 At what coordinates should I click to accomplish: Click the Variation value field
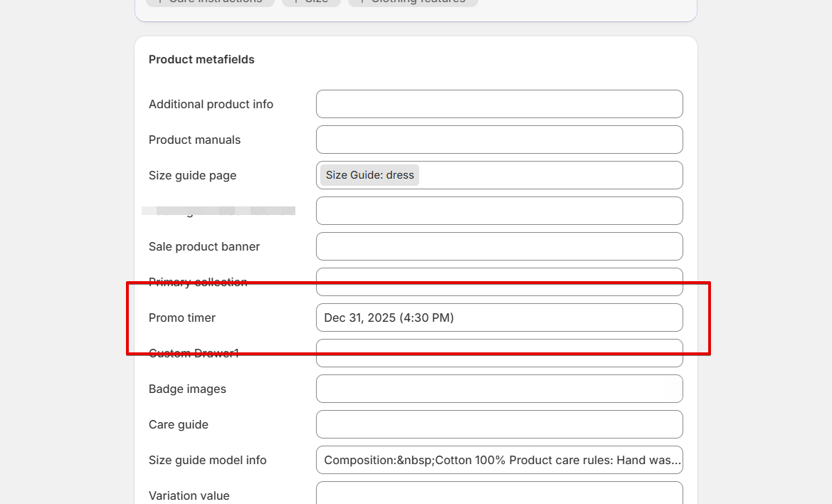tap(500, 493)
